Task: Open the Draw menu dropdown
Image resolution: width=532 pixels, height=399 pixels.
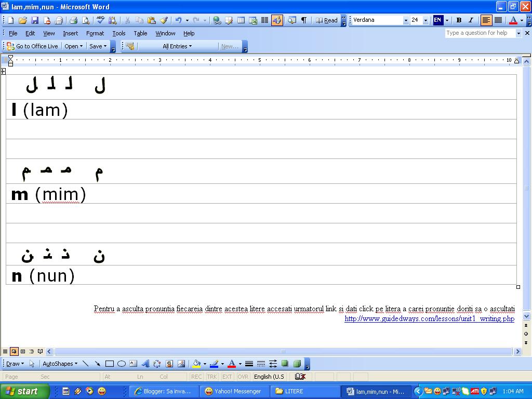Action: pos(15,364)
